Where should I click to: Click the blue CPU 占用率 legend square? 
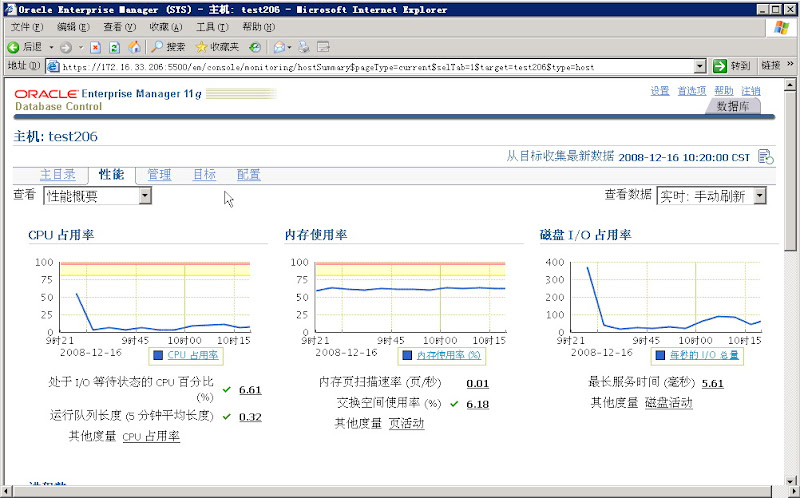(x=158, y=355)
